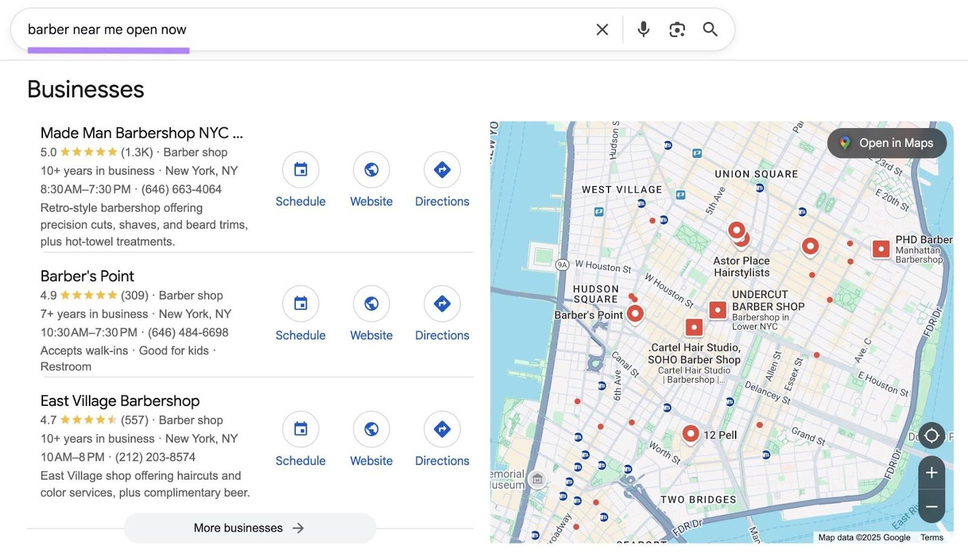
Task: Run the search with the magnifier icon
Action: click(x=710, y=29)
